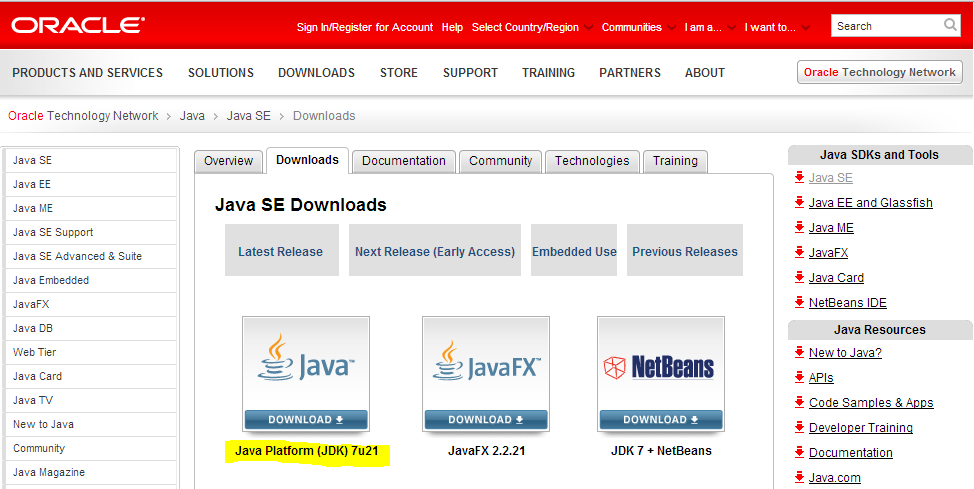Click the Help link
This screenshot has height=489, width=974.
452,27
